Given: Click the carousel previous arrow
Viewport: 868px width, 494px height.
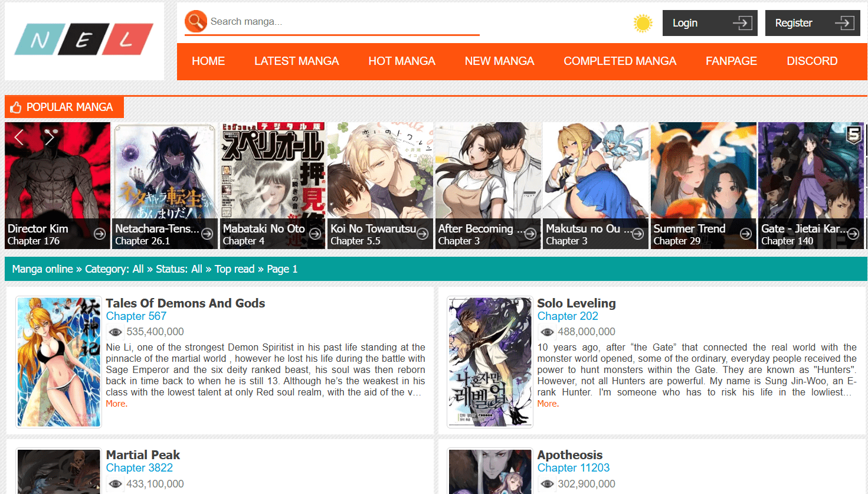Looking at the screenshot, I should 19,138.
